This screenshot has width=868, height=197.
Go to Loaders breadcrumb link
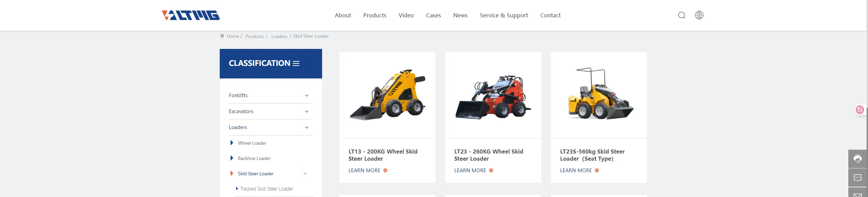pos(279,36)
